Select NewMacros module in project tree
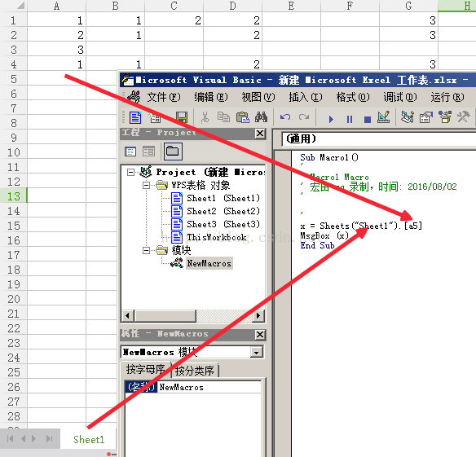The image size is (476, 457). pyautogui.click(x=209, y=263)
